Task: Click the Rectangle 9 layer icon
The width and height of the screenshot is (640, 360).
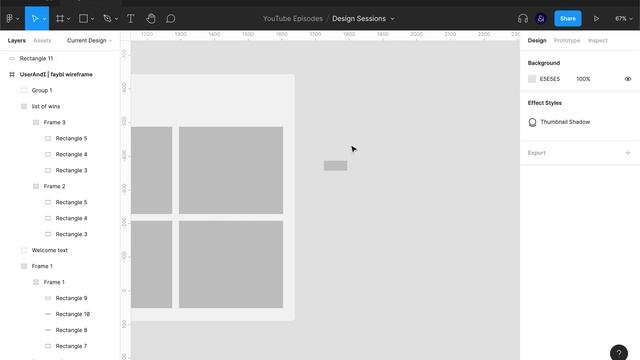Action: click(48, 298)
